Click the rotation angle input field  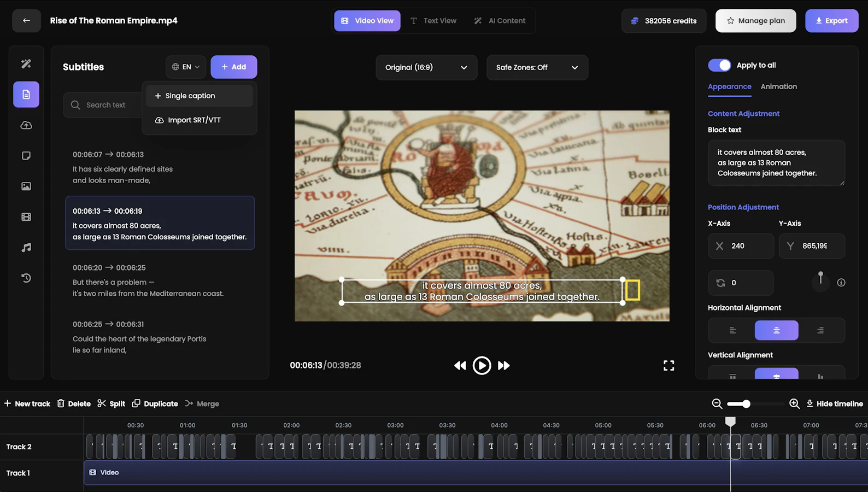(x=741, y=283)
